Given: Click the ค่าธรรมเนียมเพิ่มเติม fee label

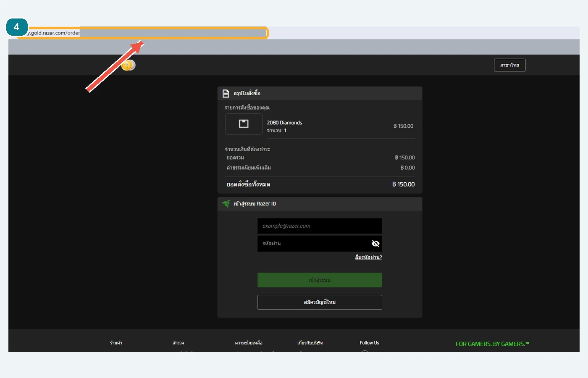Looking at the screenshot, I should (x=249, y=168).
